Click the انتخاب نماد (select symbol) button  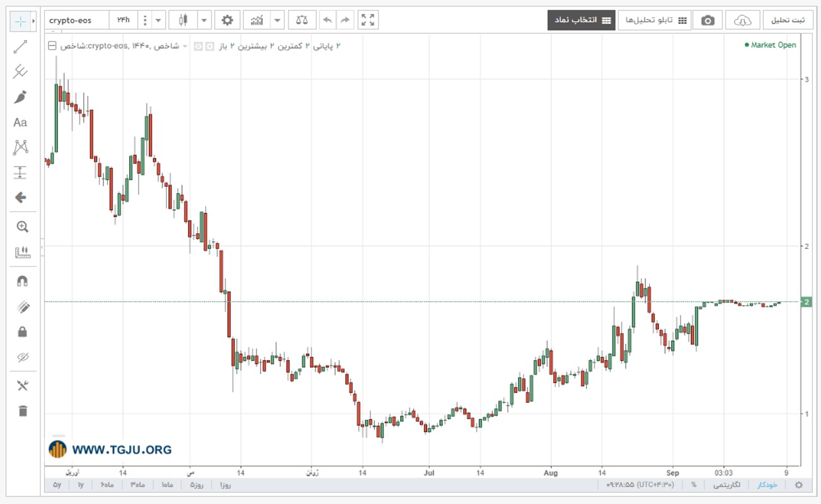(581, 20)
